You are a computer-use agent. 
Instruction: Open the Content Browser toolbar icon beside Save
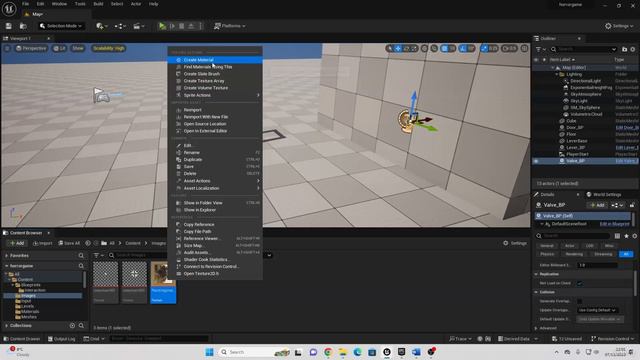23,26
